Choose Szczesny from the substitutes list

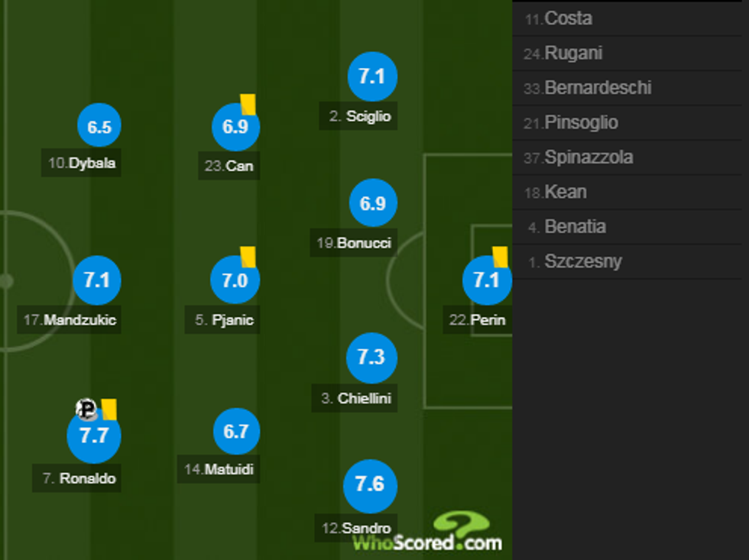pos(583,261)
